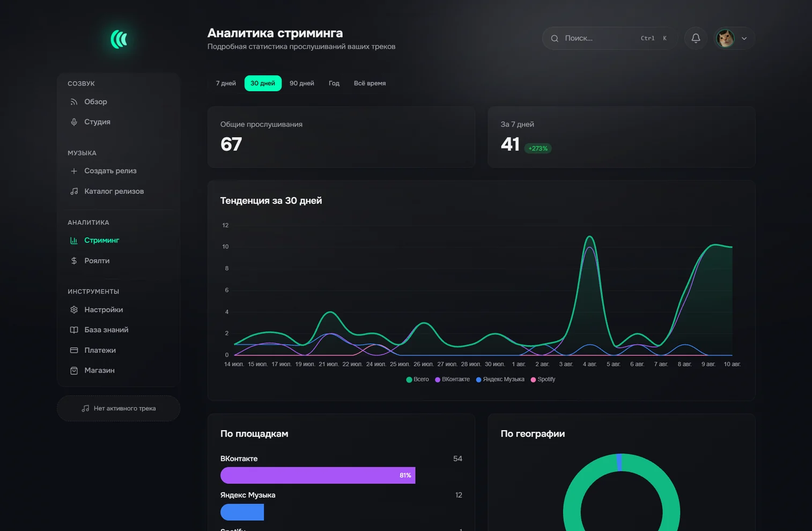Click the cat profile avatar
This screenshot has width=812, height=531.
point(725,38)
